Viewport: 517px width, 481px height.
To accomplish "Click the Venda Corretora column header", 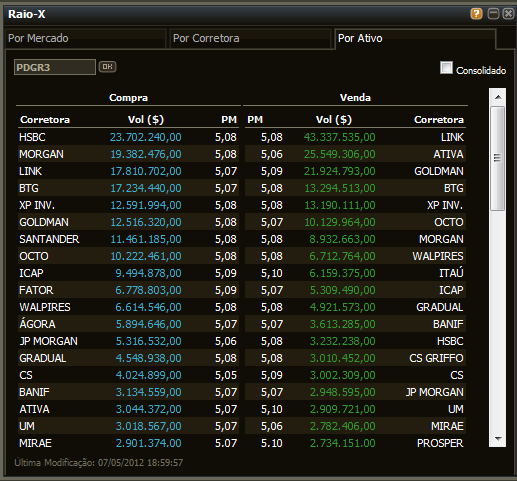I will (439, 120).
